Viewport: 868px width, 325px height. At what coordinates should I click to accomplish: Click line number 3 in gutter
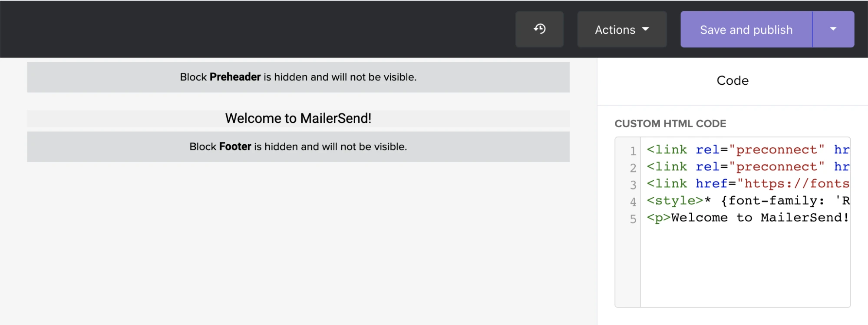(633, 185)
